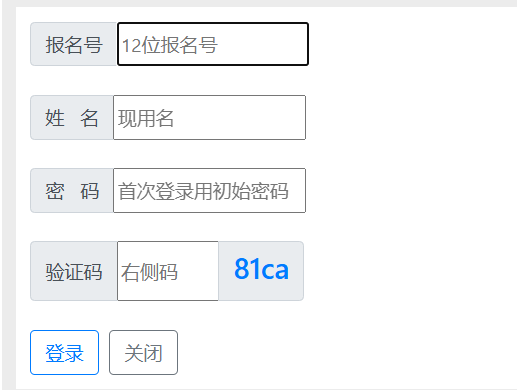Click the blue captcha text 81ca
This screenshot has width=517, height=390.
click(261, 269)
